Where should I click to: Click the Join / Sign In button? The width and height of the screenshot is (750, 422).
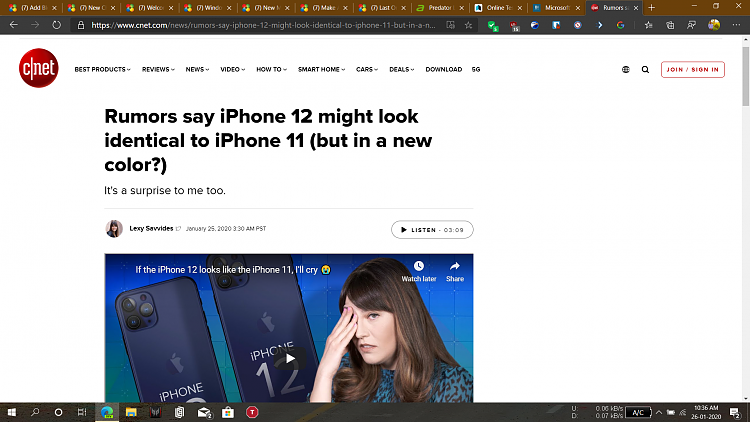[x=693, y=69]
